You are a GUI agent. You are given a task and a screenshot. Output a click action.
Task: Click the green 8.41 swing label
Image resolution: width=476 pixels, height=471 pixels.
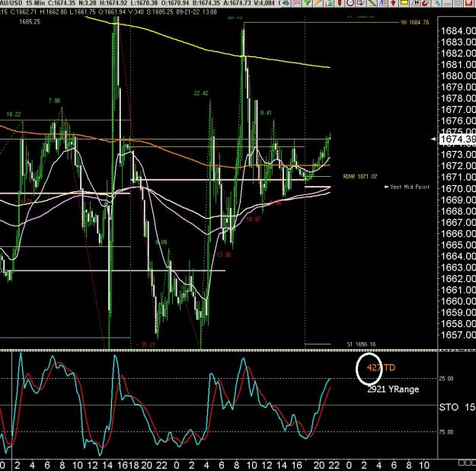(x=266, y=113)
